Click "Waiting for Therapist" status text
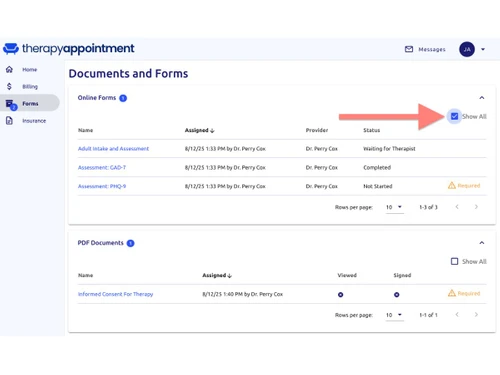 coord(389,149)
